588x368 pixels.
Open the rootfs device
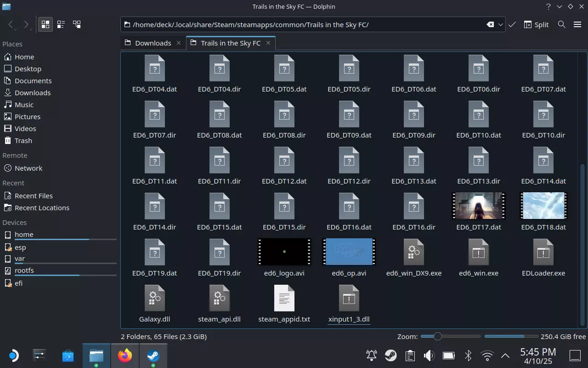click(x=24, y=270)
